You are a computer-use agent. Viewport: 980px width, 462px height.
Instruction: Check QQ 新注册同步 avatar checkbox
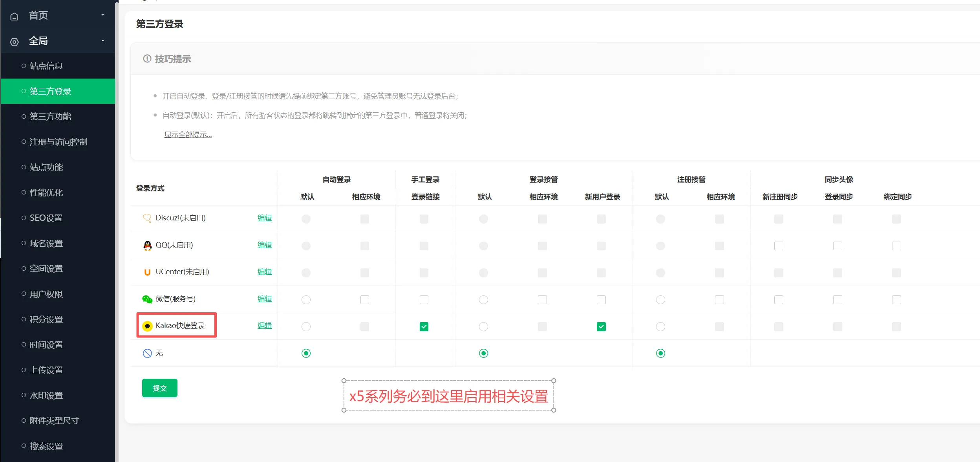point(779,246)
